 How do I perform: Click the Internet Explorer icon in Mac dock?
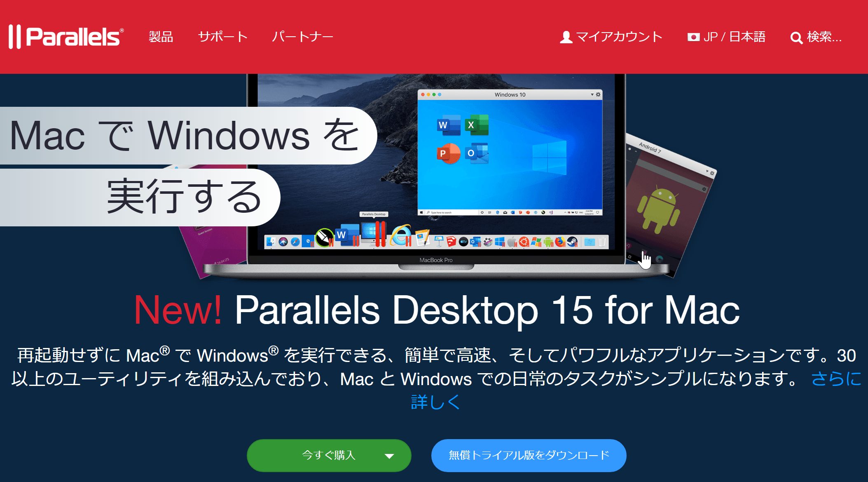tap(398, 233)
